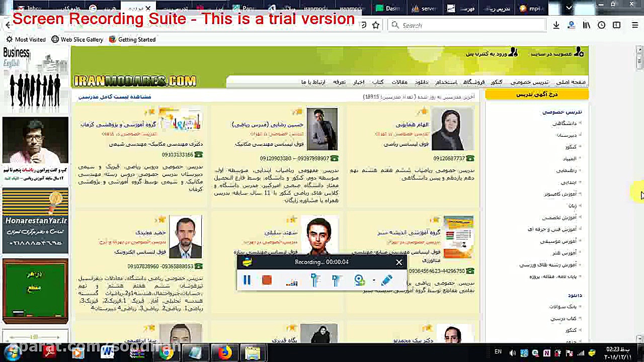The image size is (644, 362).
Task: Open Firefox from the Windows taskbar
Action: (224, 353)
